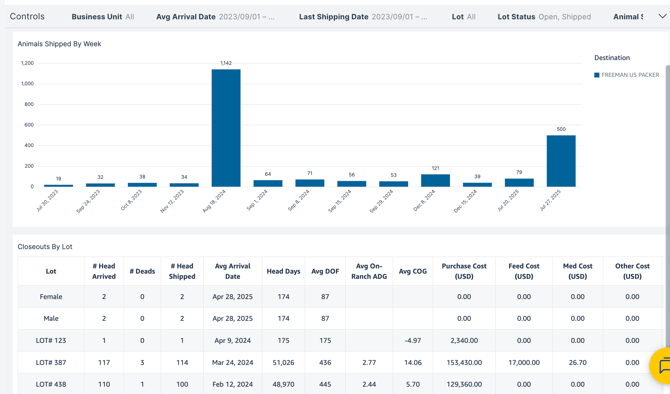Sort by # Deads column header
The width and height of the screenshot is (670, 394).
pyautogui.click(x=142, y=271)
